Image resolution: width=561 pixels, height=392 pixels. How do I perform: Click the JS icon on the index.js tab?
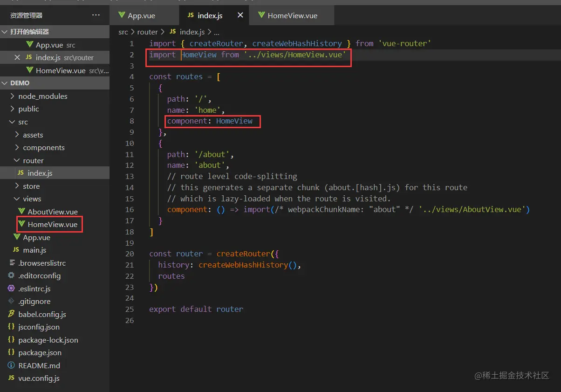coord(191,15)
